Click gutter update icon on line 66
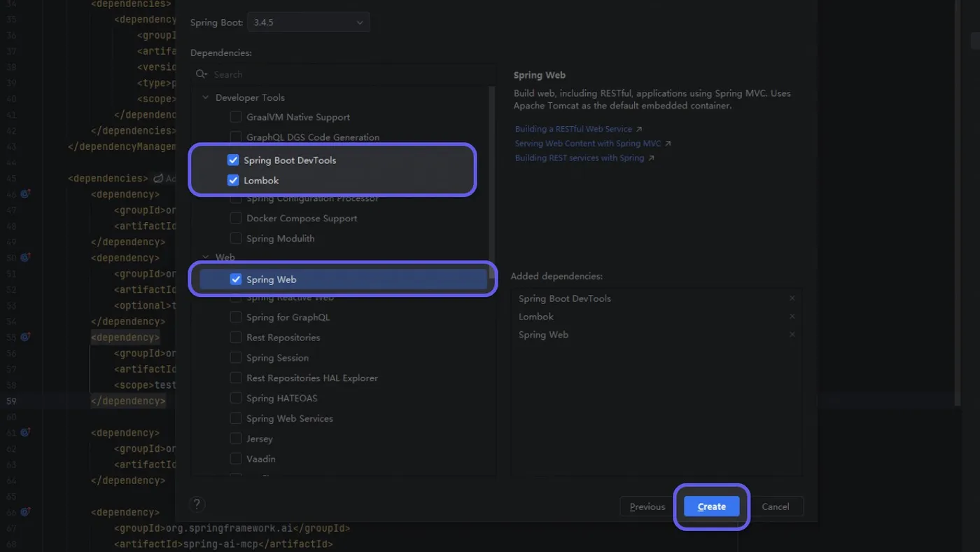This screenshot has height=552, width=980. tap(25, 513)
